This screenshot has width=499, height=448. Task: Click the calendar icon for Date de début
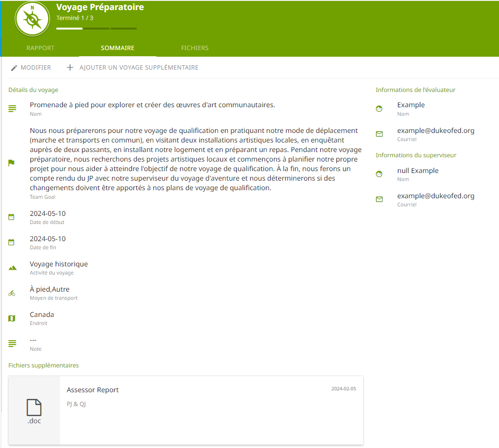click(x=12, y=217)
